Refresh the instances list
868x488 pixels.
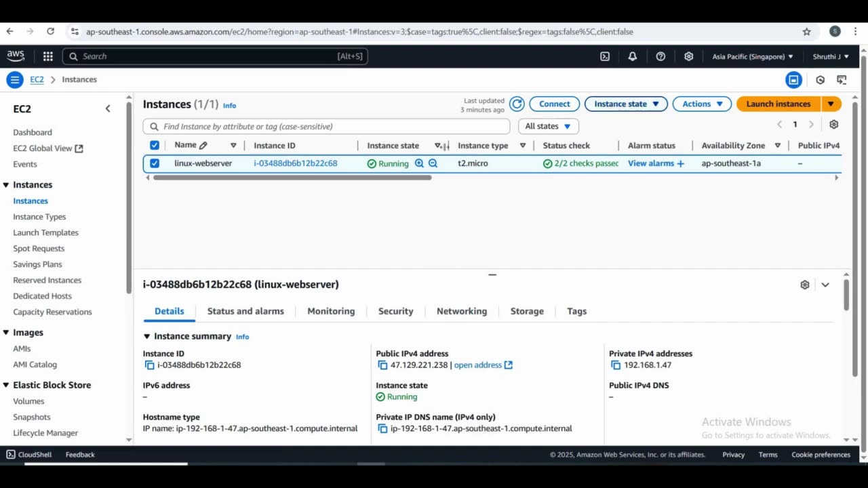[517, 104]
